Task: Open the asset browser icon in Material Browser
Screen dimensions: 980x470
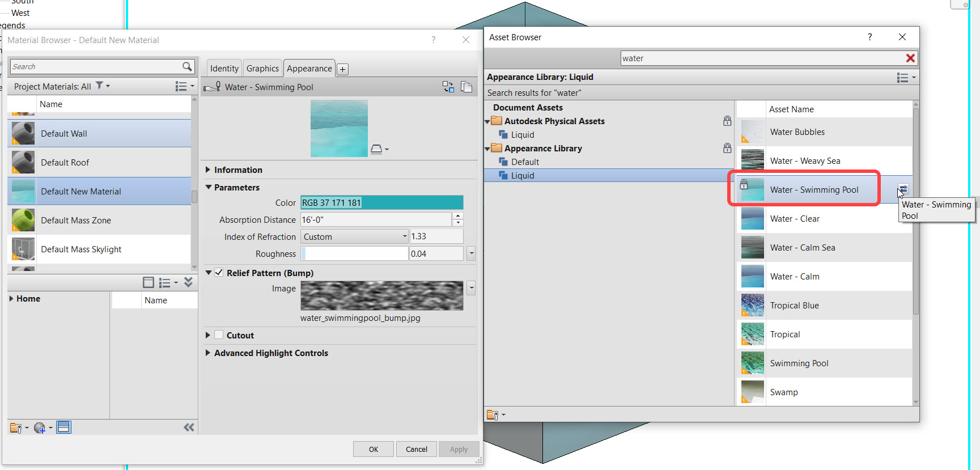Action: click(x=64, y=427)
